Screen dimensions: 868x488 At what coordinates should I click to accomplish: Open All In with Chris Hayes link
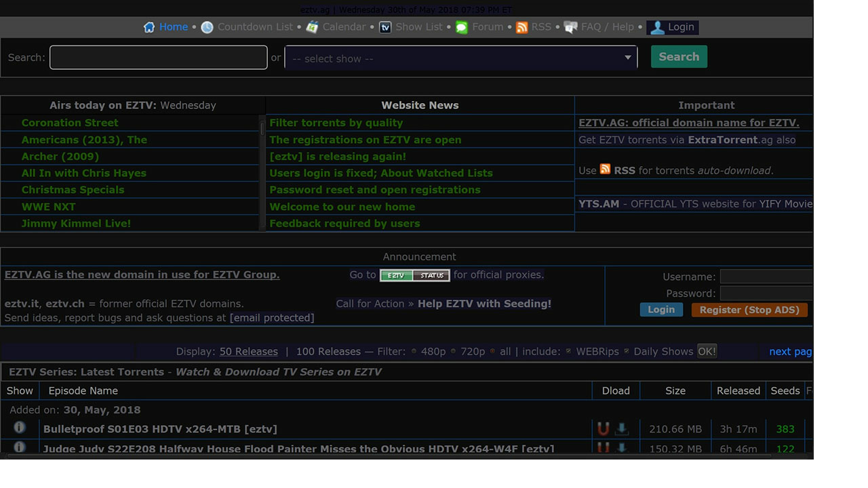84,173
